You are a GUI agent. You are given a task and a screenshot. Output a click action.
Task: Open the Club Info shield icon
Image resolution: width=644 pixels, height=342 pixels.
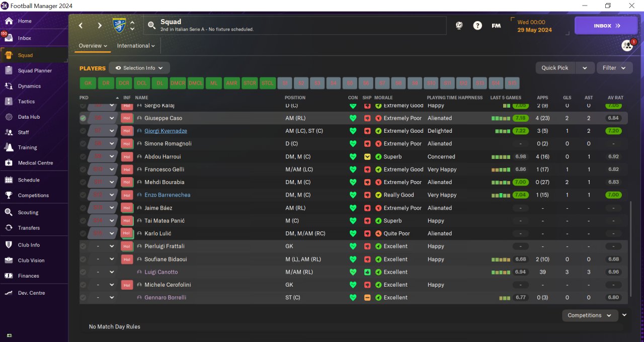coord(9,245)
